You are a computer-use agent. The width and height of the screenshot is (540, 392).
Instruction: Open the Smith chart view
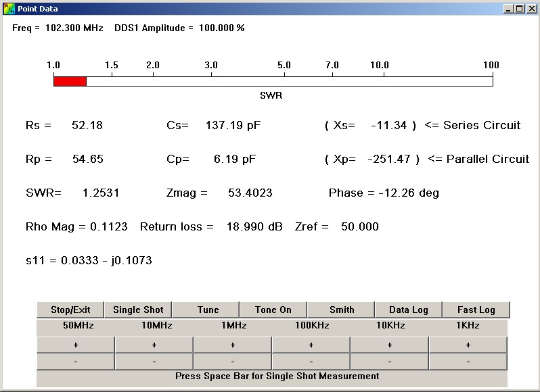point(341,310)
